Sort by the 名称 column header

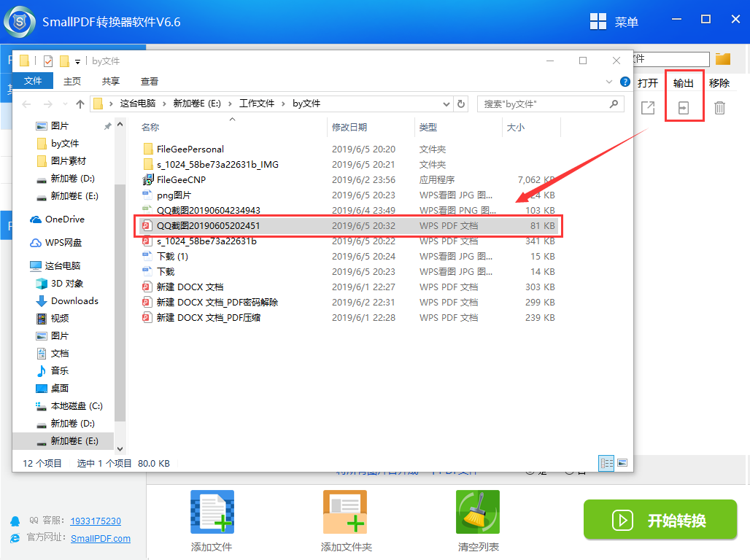click(x=150, y=127)
